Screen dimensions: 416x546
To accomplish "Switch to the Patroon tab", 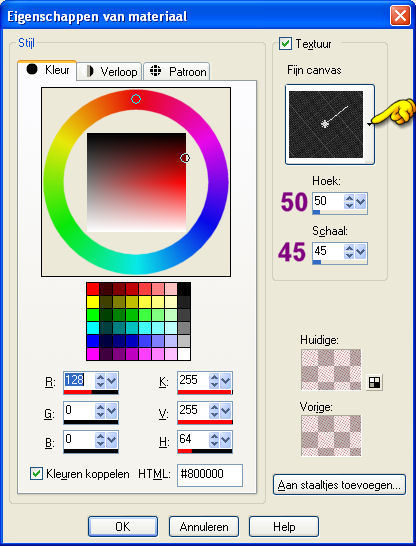I will 176,72.
